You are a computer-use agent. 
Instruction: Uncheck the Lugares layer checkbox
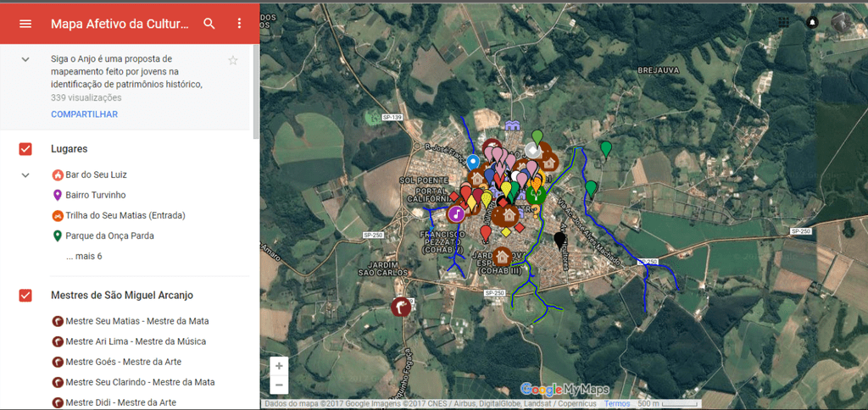[x=25, y=149]
